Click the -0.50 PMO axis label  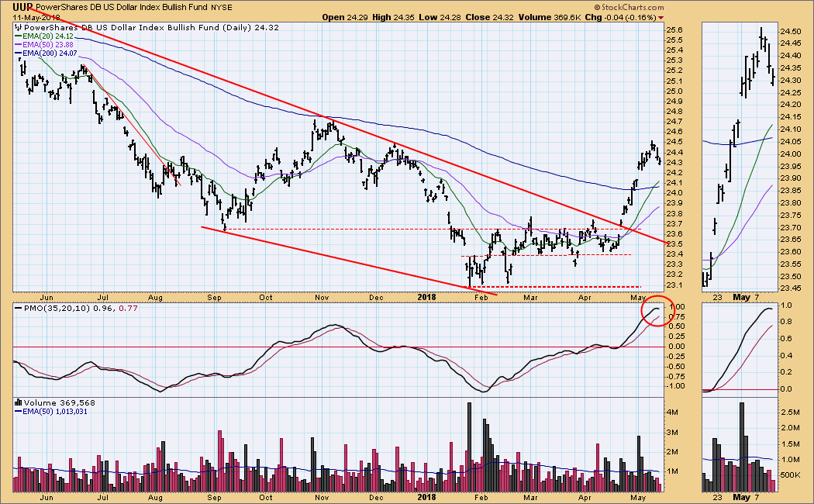point(675,366)
